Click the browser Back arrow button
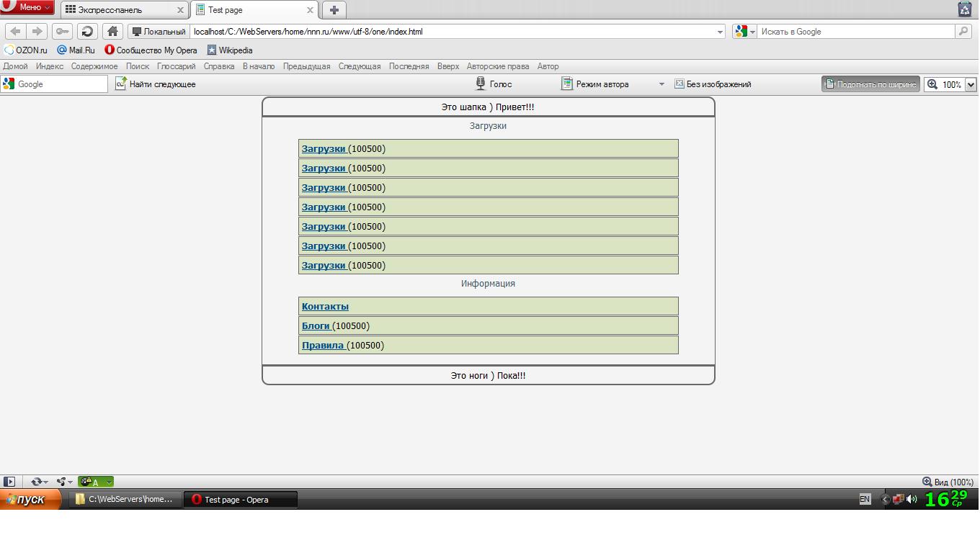 tap(16, 31)
